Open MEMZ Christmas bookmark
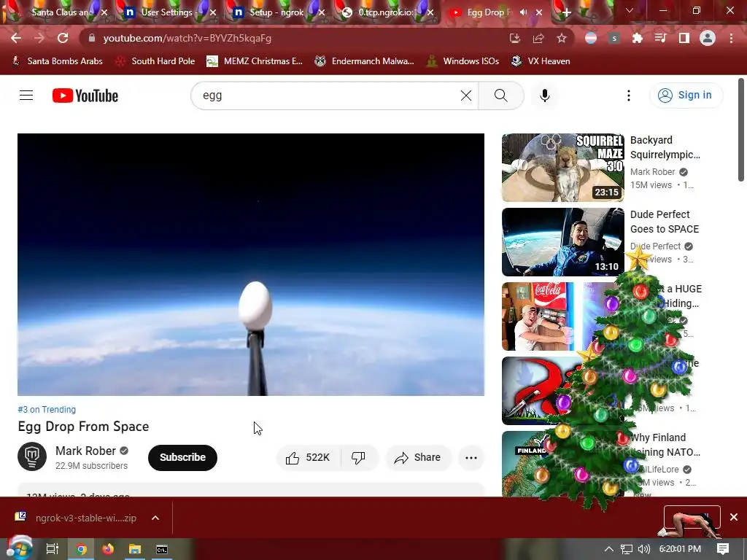Image resolution: width=747 pixels, height=560 pixels. point(255,61)
